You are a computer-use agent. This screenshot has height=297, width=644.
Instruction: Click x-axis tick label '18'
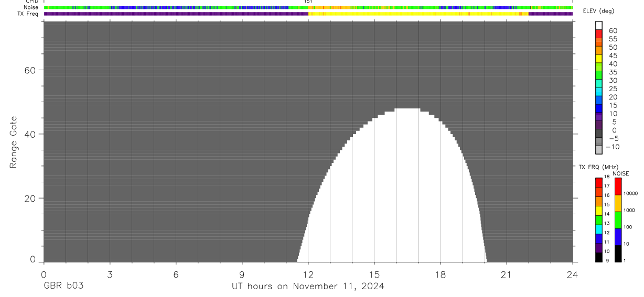coord(441,274)
